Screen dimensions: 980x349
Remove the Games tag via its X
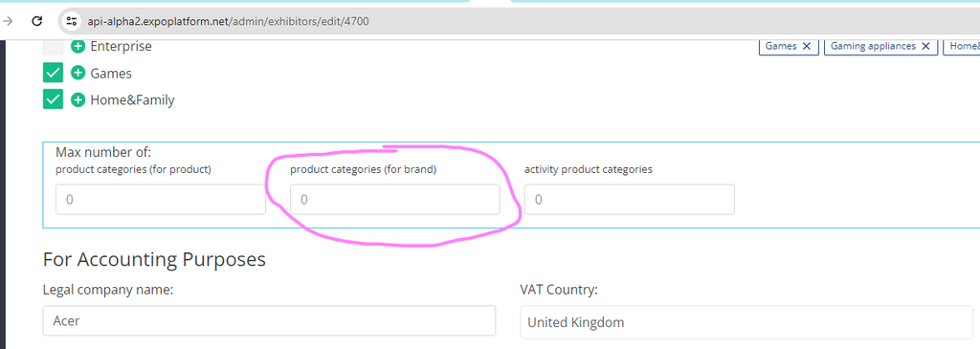click(x=806, y=46)
